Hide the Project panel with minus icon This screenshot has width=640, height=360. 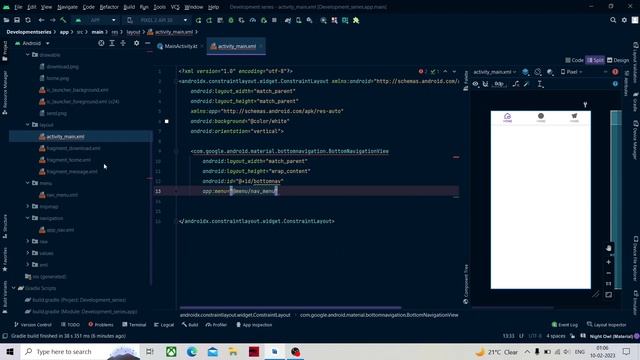point(147,43)
